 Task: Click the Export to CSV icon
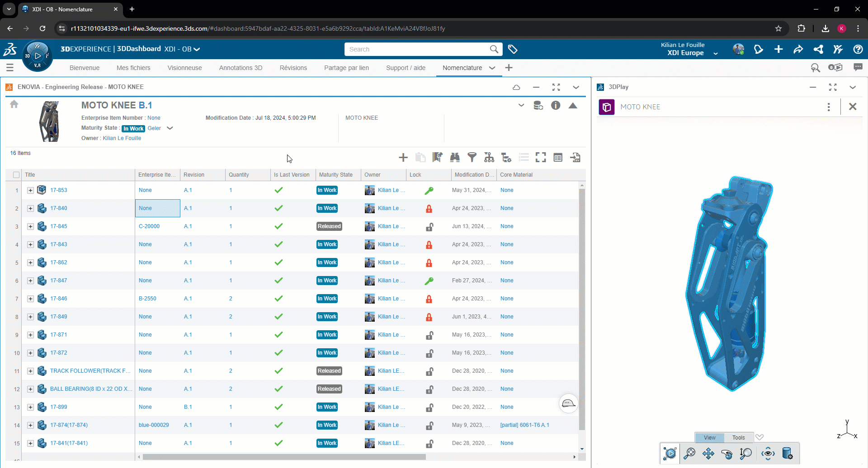(575, 157)
